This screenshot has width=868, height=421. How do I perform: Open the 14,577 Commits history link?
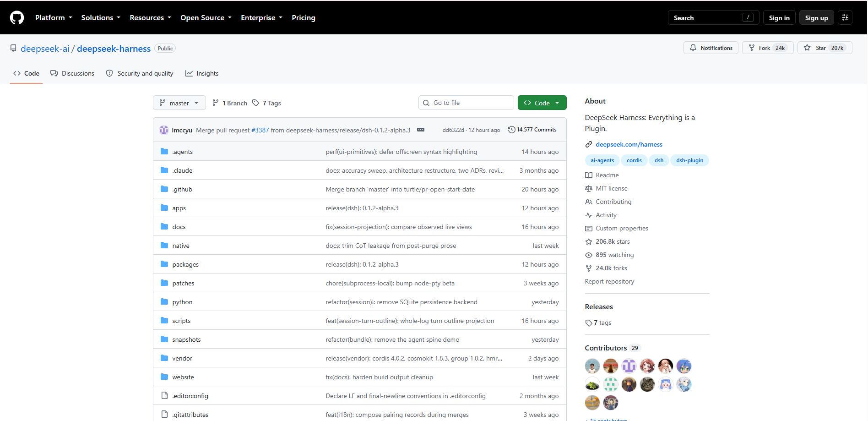click(532, 130)
